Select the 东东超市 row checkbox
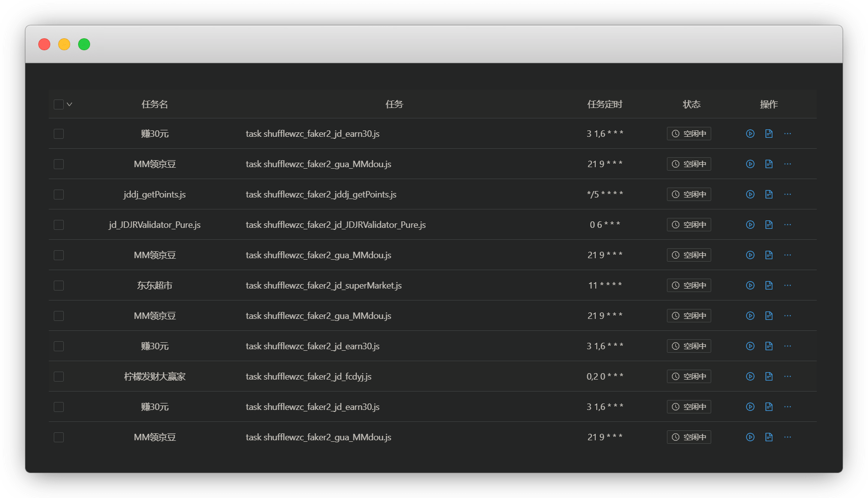The image size is (868, 498). tap(59, 286)
